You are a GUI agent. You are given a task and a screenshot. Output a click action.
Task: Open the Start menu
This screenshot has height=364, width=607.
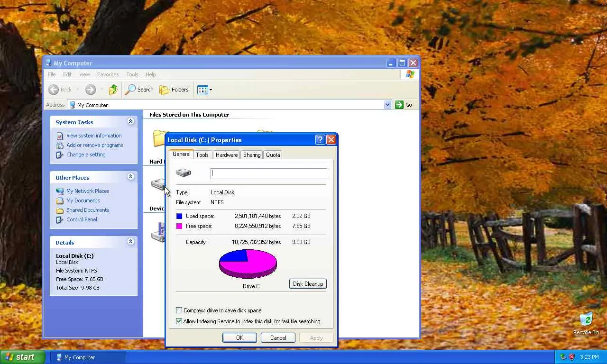[x=23, y=357]
